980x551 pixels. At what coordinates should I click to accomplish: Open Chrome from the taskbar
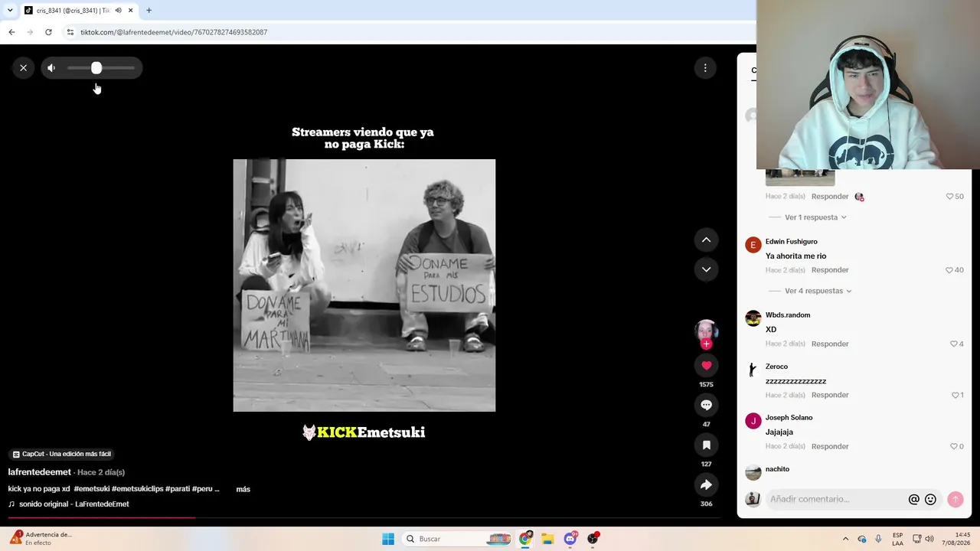(x=525, y=539)
